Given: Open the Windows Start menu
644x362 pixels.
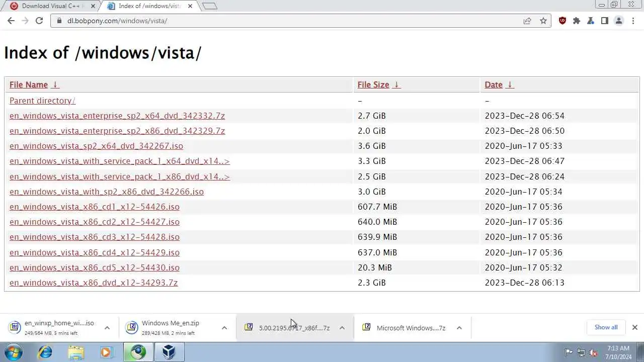Looking at the screenshot, I should [x=14, y=352].
